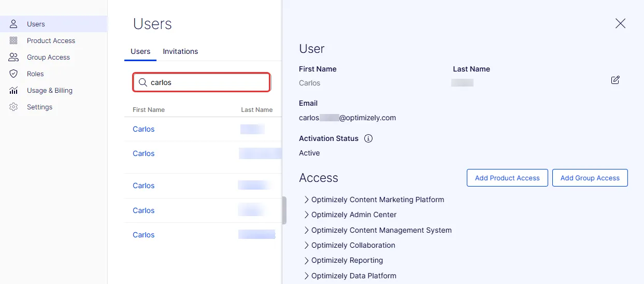Image resolution: width=644 pixels, height=284 pixels.
Task: Click the Add Product Access button
Action: (507, 178)
